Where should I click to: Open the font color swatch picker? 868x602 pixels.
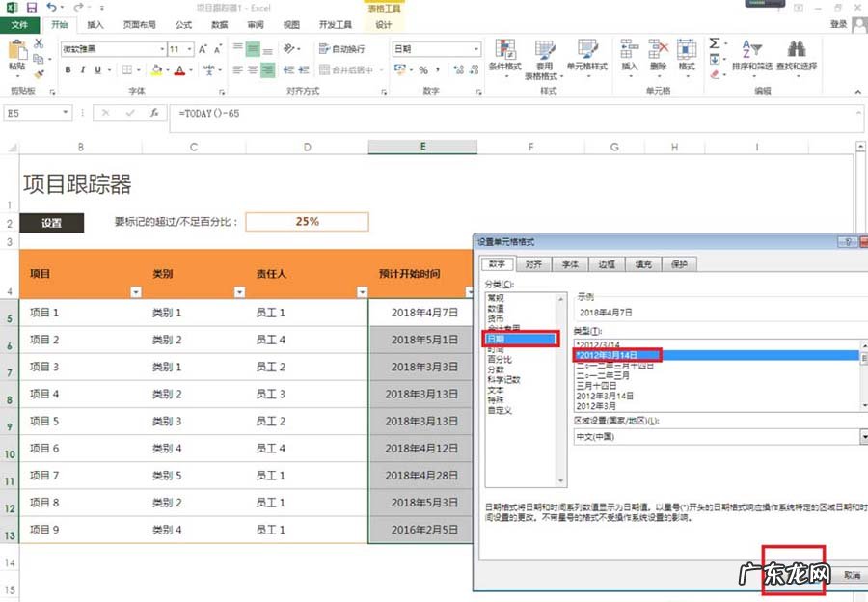[x=191, y=69]
